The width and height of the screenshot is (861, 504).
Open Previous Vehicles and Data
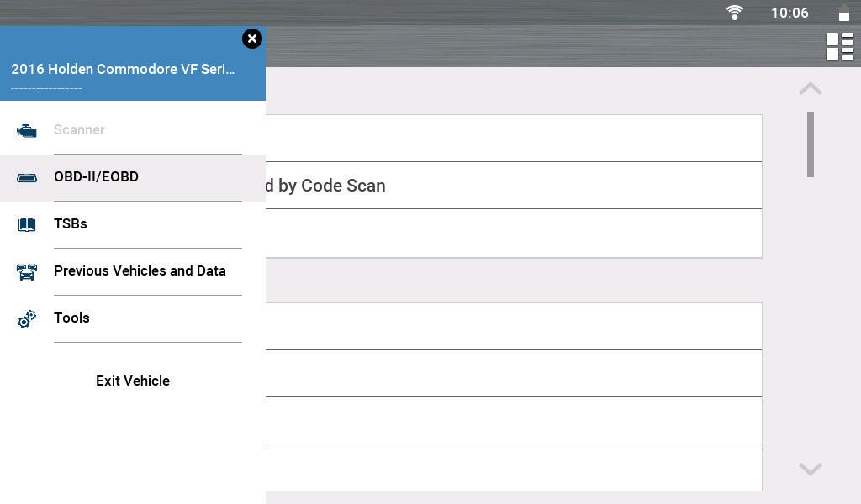coord(133,271)
